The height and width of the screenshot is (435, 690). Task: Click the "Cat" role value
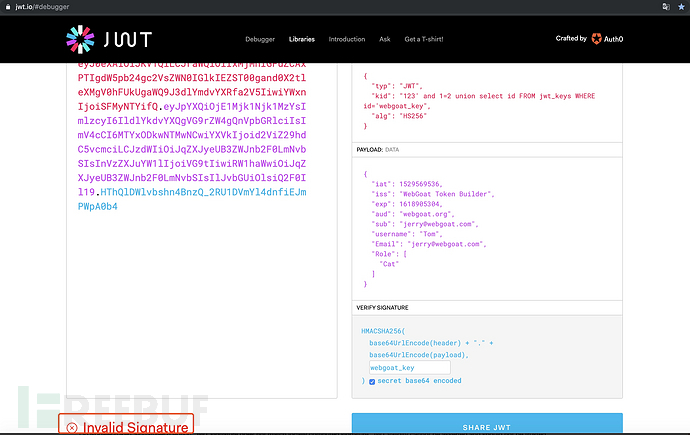click(x=389, y=264)
